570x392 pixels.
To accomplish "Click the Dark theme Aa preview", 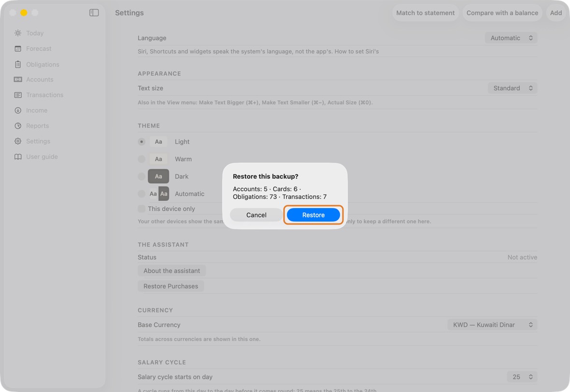I will 158,176.
